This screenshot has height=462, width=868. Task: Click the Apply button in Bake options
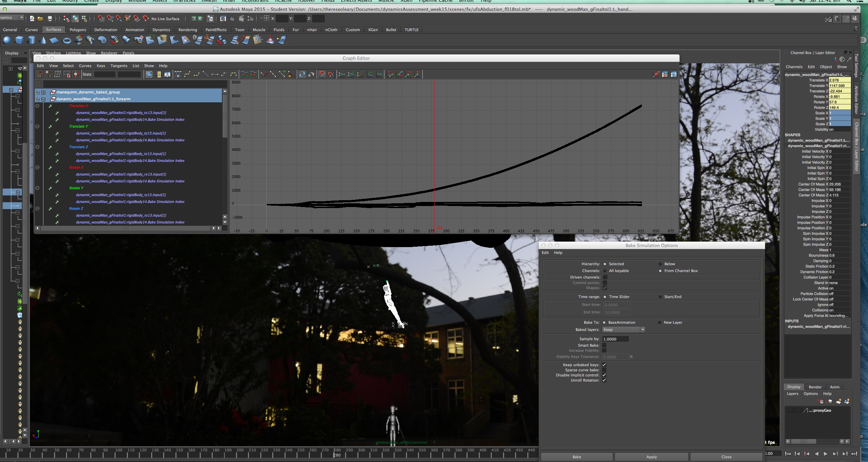point(651,457)
